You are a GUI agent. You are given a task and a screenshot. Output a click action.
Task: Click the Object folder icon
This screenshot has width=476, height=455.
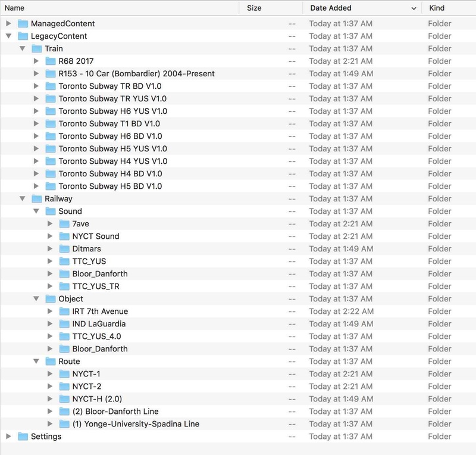[51, 298]
